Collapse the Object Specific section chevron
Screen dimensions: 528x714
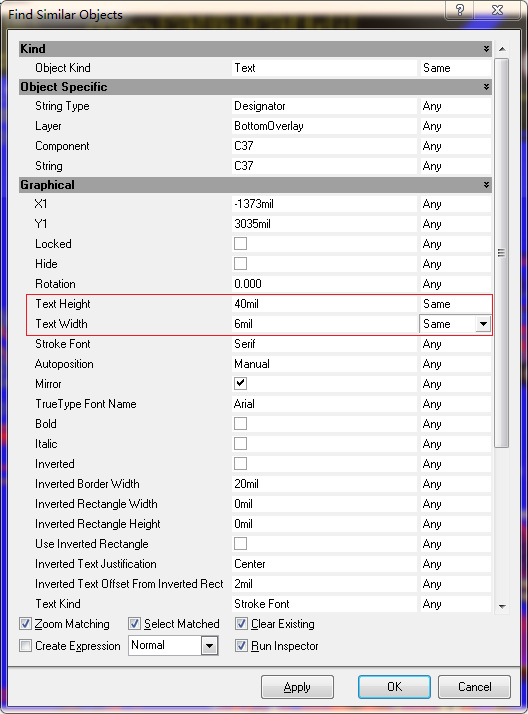486,87
